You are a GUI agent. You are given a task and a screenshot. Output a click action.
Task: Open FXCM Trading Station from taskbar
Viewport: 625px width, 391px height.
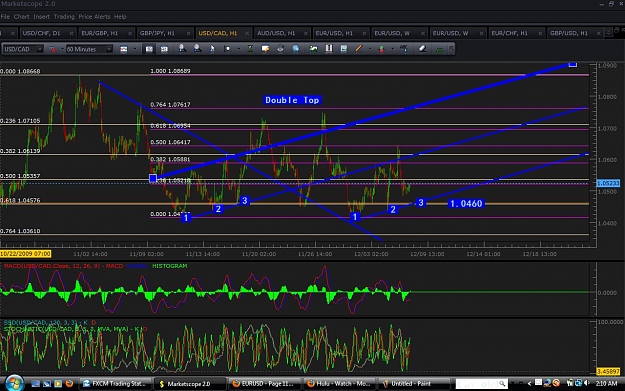click(116, 383)
